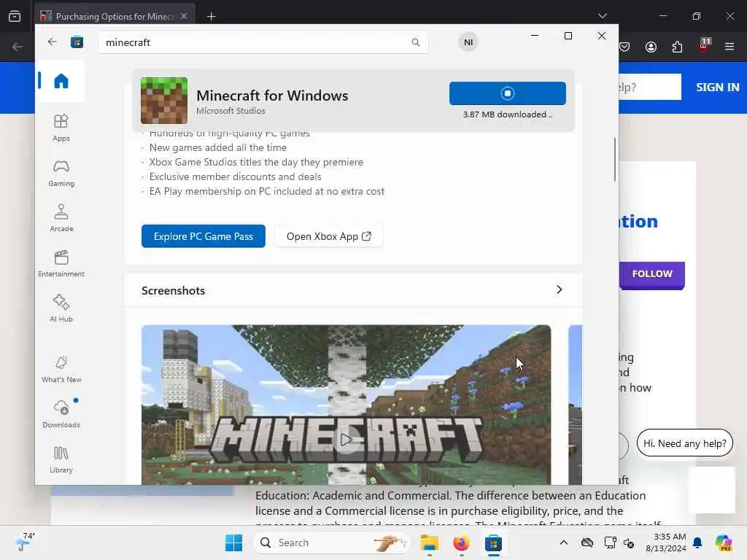Open a new tab in Firefox

point(211,17)
